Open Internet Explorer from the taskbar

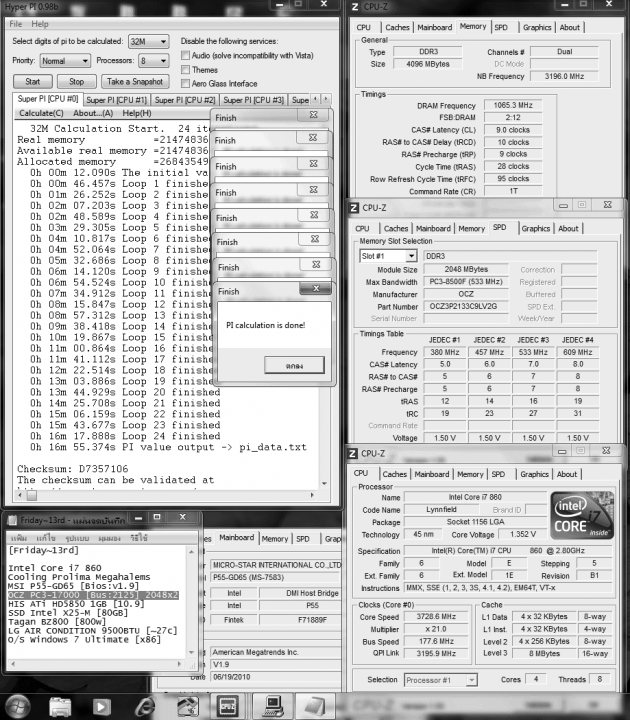144,707
